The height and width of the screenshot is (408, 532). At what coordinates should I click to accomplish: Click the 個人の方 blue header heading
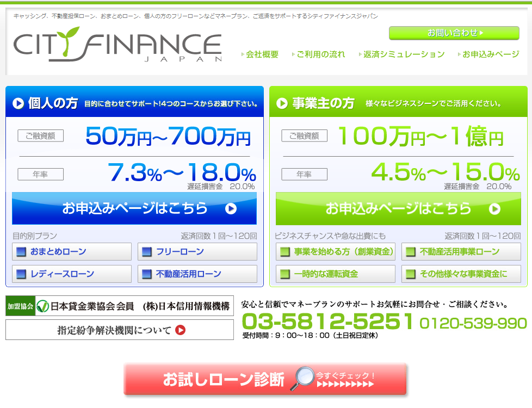coord(53,103)
